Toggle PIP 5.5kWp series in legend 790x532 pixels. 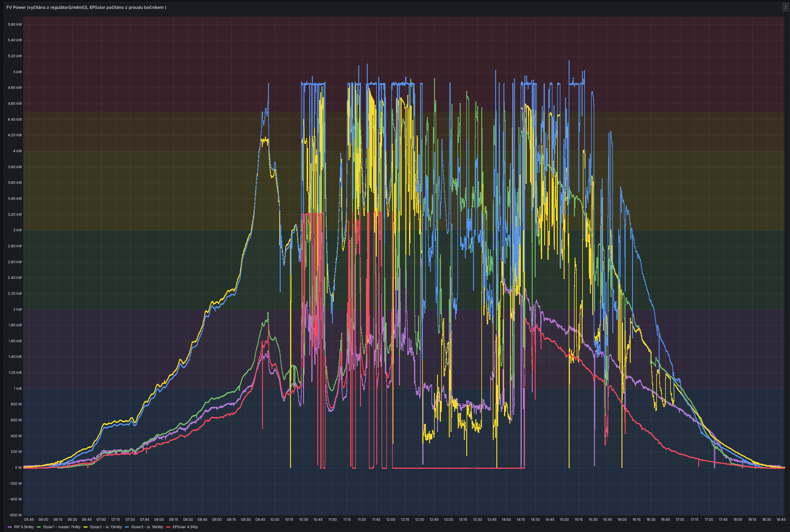click(x=24, y=527)
